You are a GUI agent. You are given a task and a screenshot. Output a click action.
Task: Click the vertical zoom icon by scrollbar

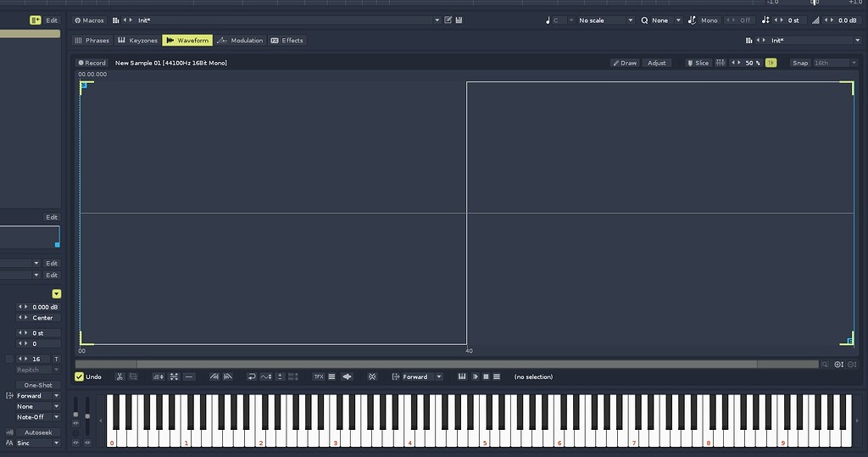[839, 364]
